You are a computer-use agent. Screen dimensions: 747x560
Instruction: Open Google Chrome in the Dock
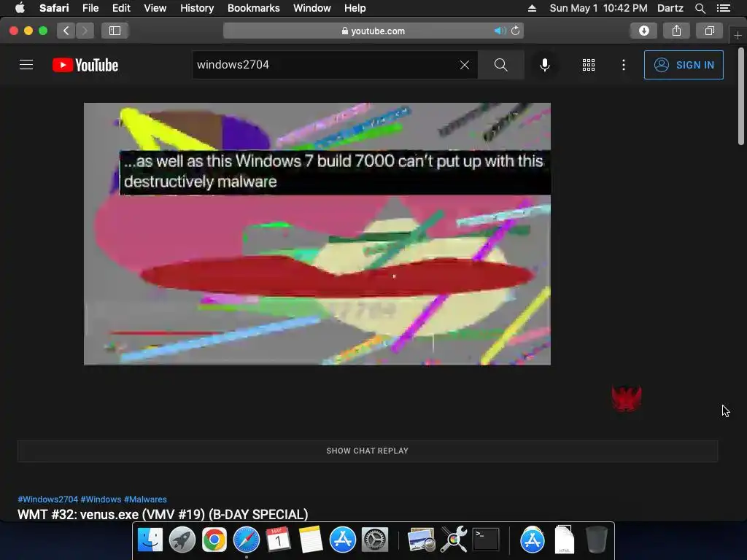click(x=214, y=540)
